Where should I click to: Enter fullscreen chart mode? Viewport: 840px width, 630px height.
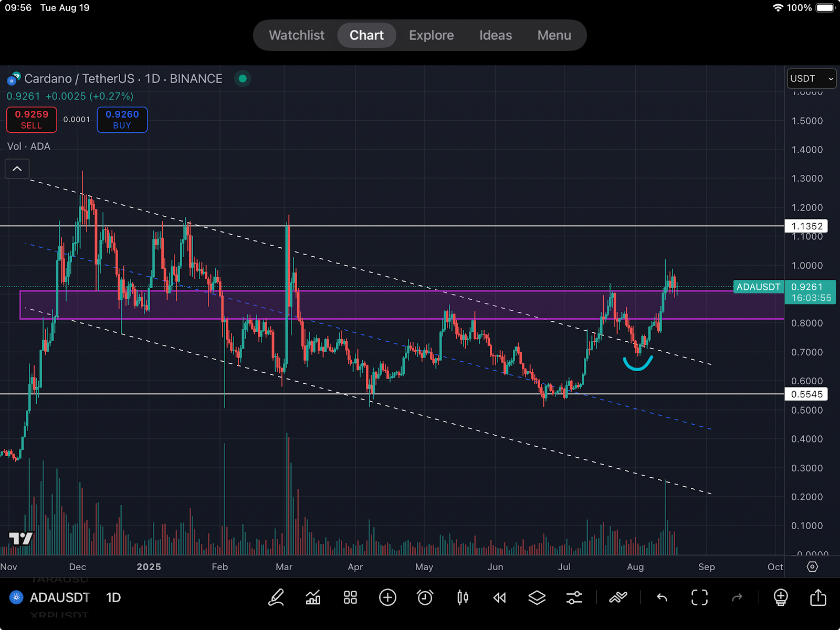pos(699,597)
